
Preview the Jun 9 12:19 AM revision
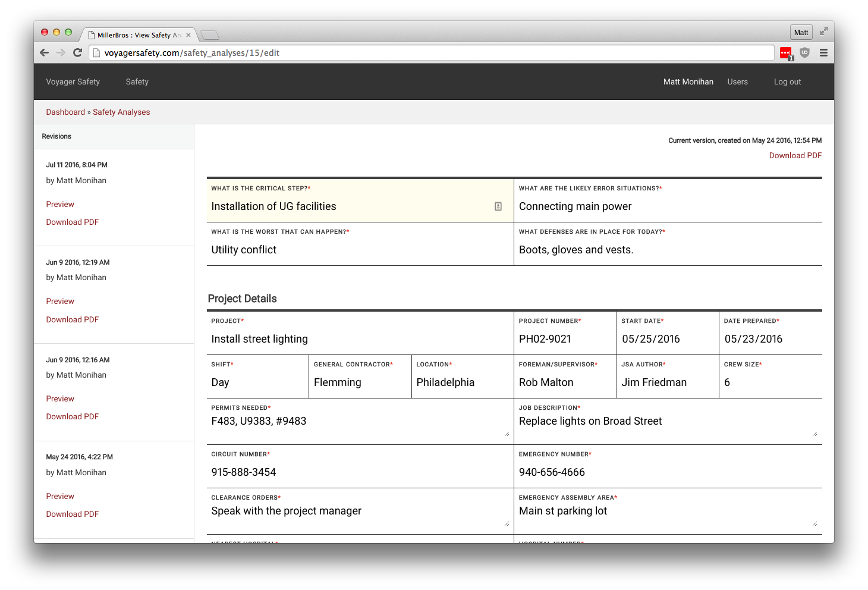coord(60,301)
